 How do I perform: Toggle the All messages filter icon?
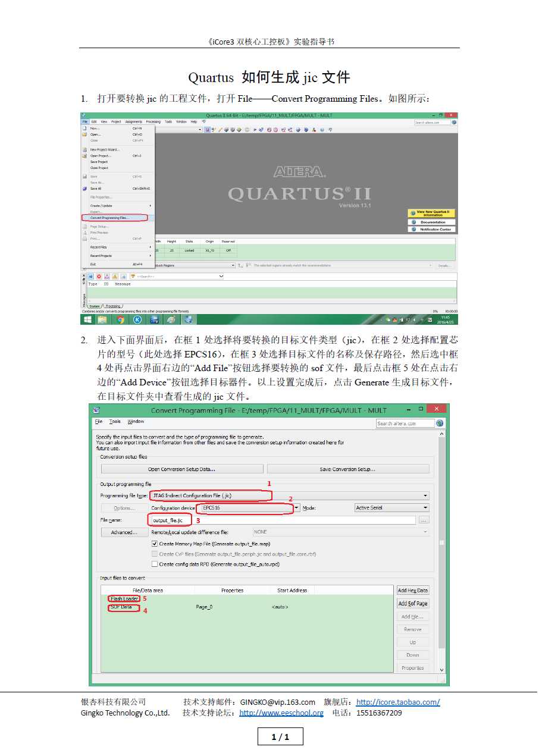91,277
